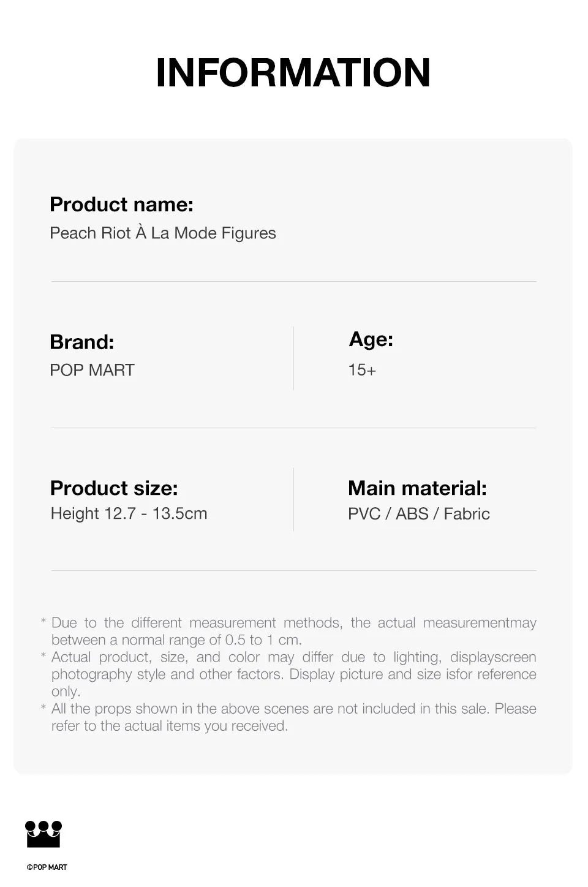Click the note starting 'All the props shown'
The width and height of the screenshot is (588, 887).
pyautogui.click(x=293, y=709)
